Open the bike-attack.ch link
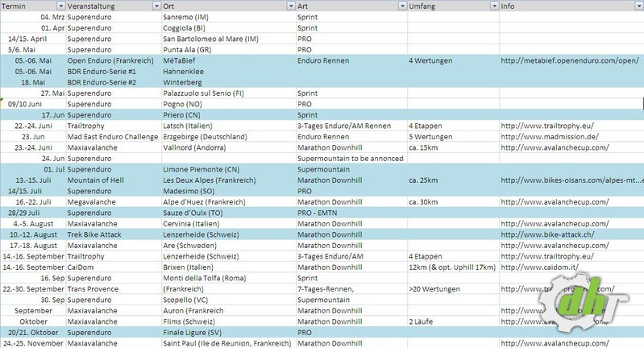The height and width of the screenshot is (348, 644). 547,234
